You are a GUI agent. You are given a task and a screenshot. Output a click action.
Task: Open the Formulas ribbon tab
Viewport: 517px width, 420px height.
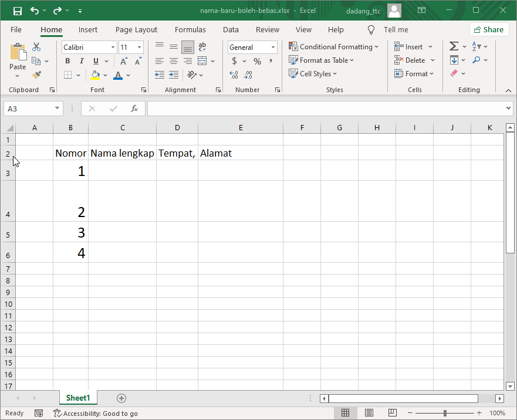(190, 29)
